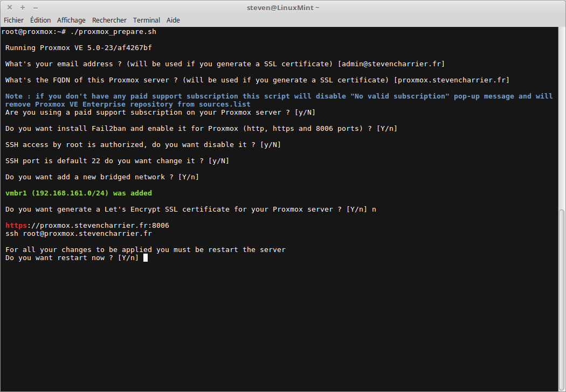566x392 pixels.
Task: Click the window title steven@LinuxMint
Action: [x=283, y=8]
